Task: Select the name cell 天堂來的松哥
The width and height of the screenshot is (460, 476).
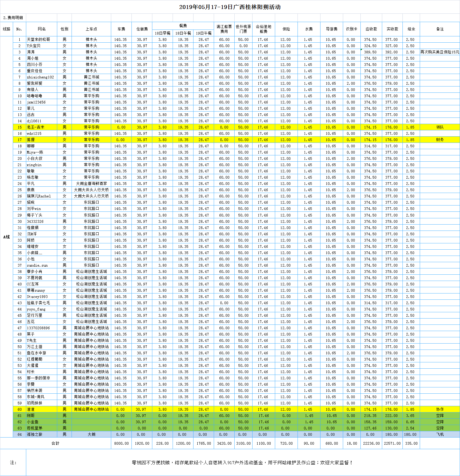Action: (38, 39)
